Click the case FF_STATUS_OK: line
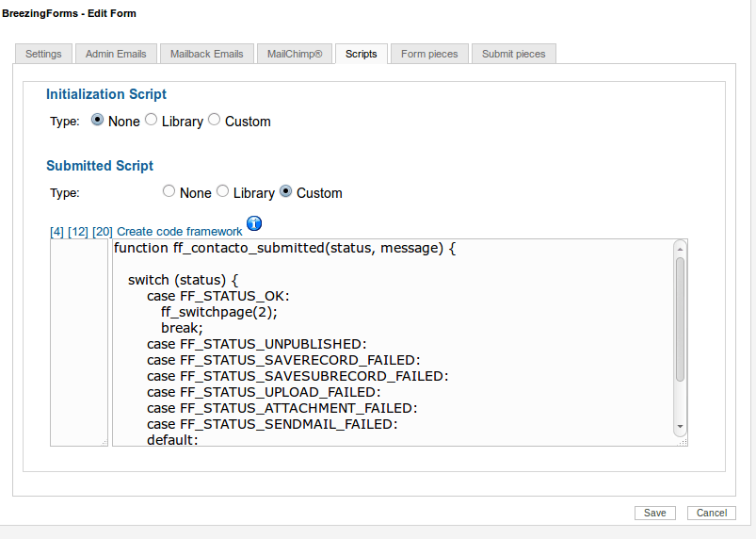The height and width of the screenshot is (539, 756). (217, 296)
